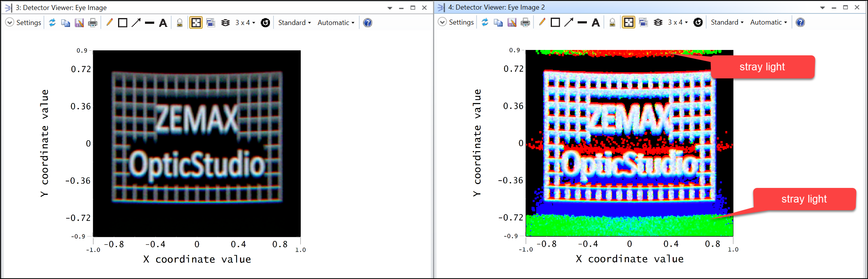The image size is (868, 279).
Task: Toggle zoom-to-fit button in Eye Image 2
Action: pyautogui.click(x=628, y=22)
